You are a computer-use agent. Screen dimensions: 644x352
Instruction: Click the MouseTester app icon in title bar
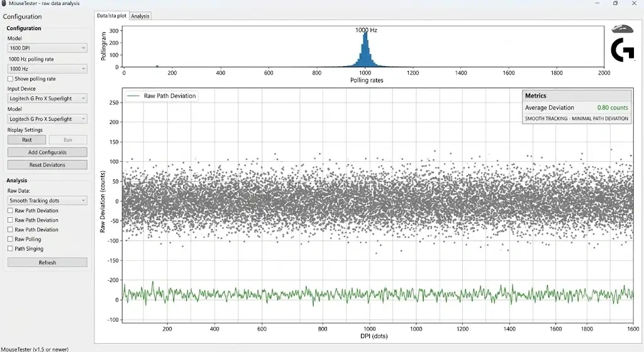point(4,3)
